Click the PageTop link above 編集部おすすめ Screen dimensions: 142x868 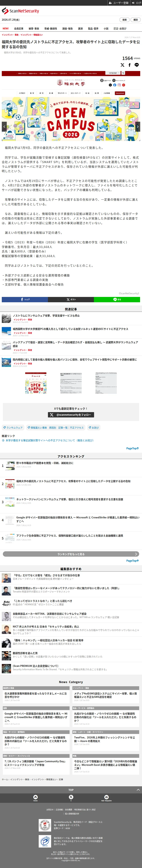tap(132, 561)
